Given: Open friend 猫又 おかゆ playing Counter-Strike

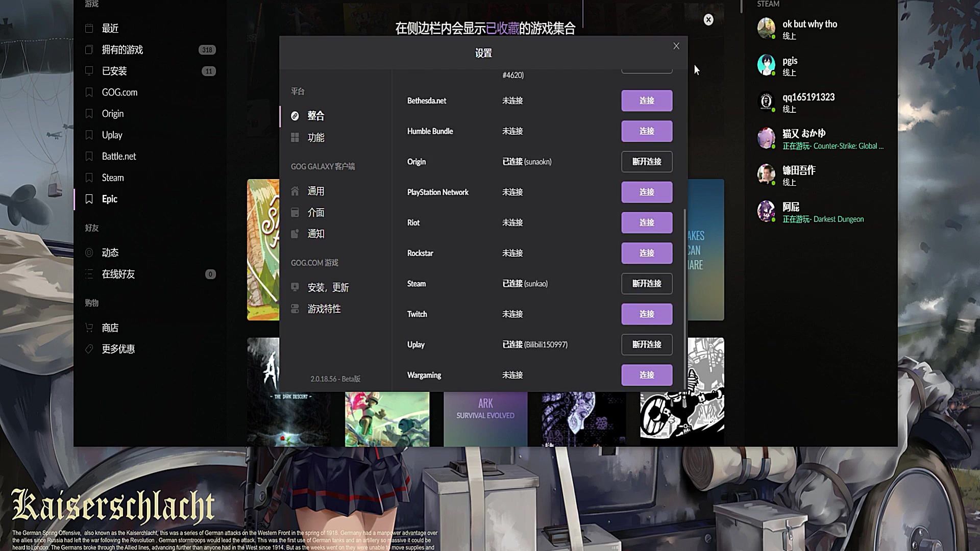Looking at the screenshot, I should coord(821,139).
